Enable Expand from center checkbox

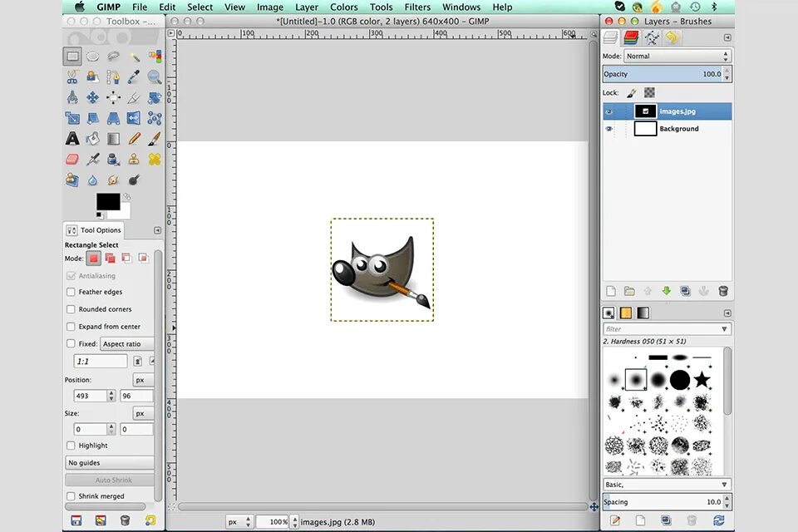click(x=71, y=327)
